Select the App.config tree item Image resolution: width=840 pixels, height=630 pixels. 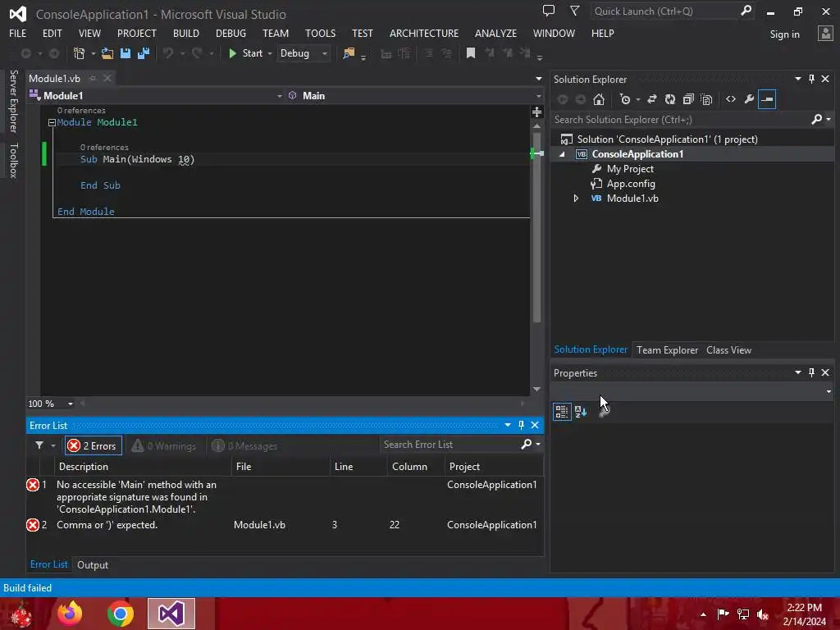[x=631, y=184]
